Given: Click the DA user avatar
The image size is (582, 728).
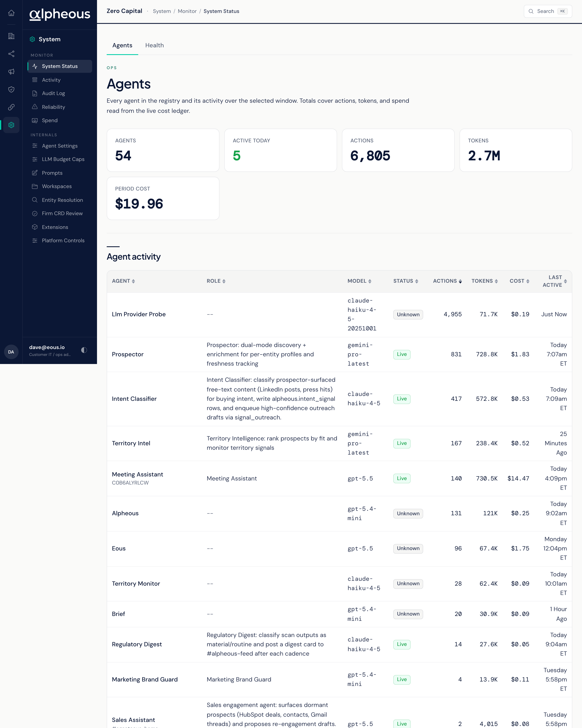Looking at the screenshot, I should [x=11, y=352].
